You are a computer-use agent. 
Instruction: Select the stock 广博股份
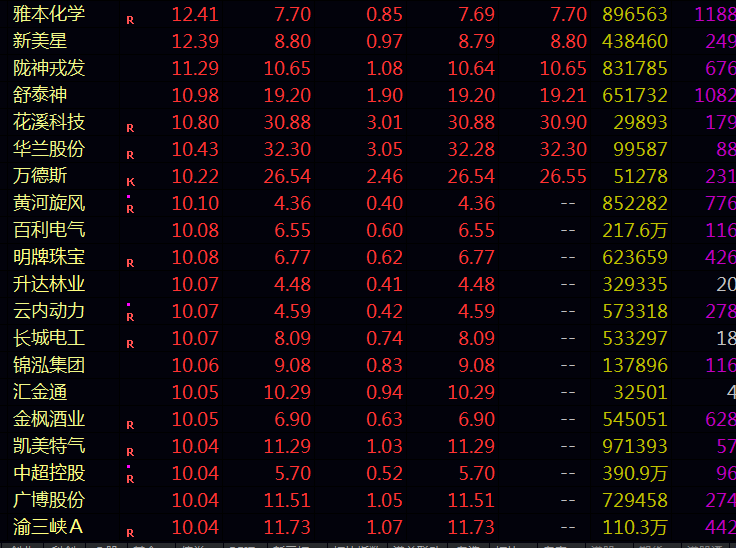[x=49, y=500]
